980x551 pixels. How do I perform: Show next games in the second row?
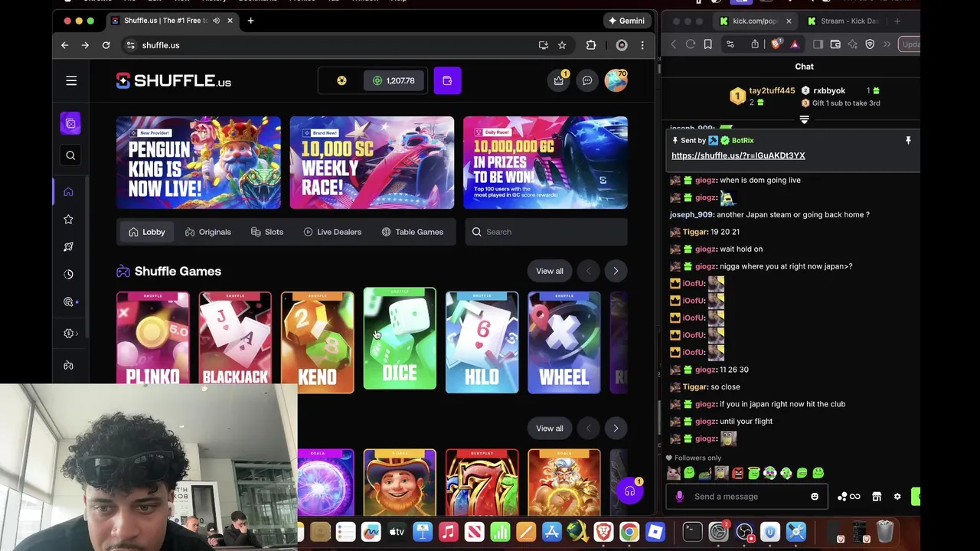[616, 428]
